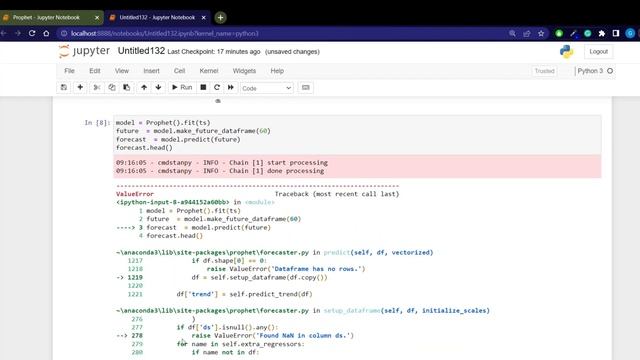
Task: Click the Trusted notebook indicator
Action: (544, 71)
